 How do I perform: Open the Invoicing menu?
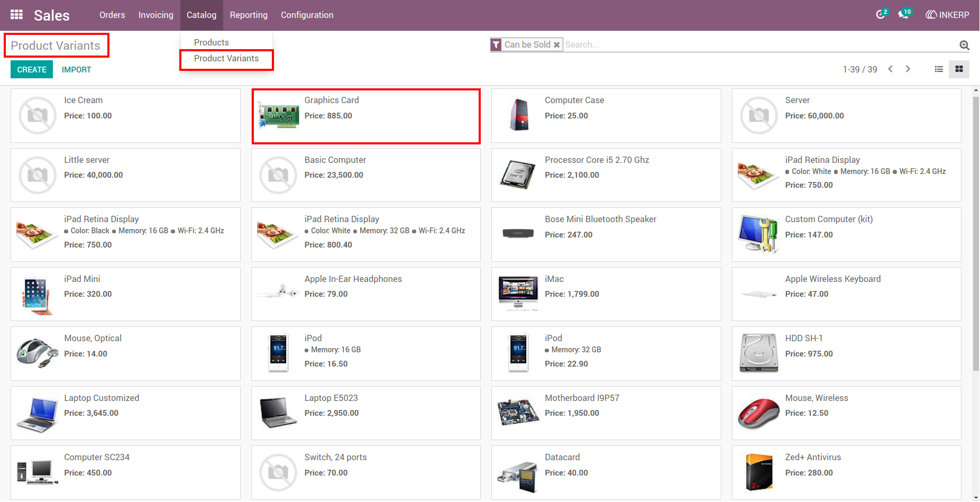[x=156, y=15]
